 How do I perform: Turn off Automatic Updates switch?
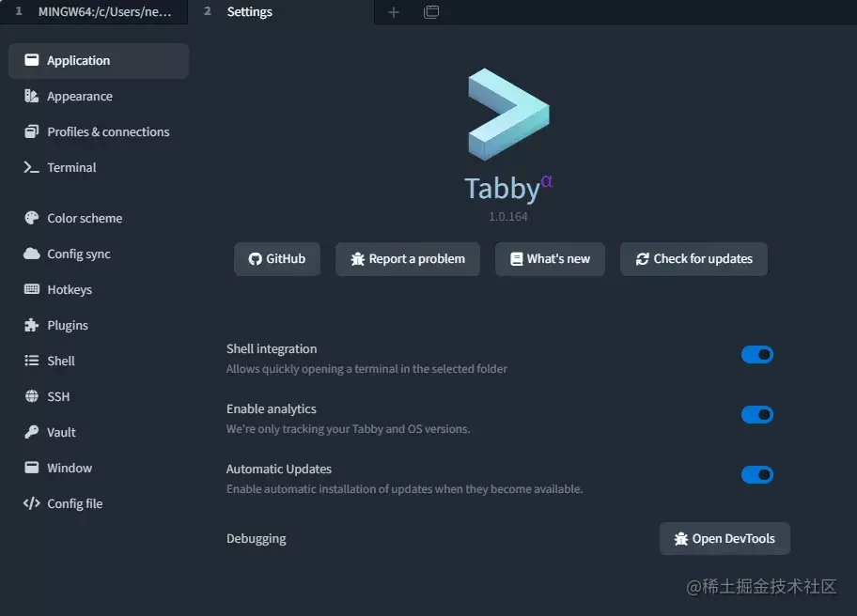pos(757,474)
